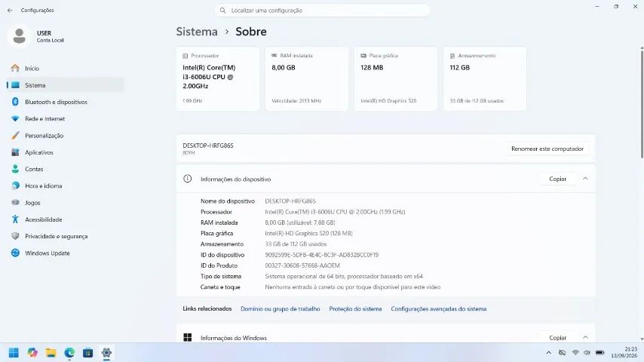The height and width of the screenshot is (362, 644).
Task: Open Microsoft Edge from the taskbar
Action: point(69,352)
